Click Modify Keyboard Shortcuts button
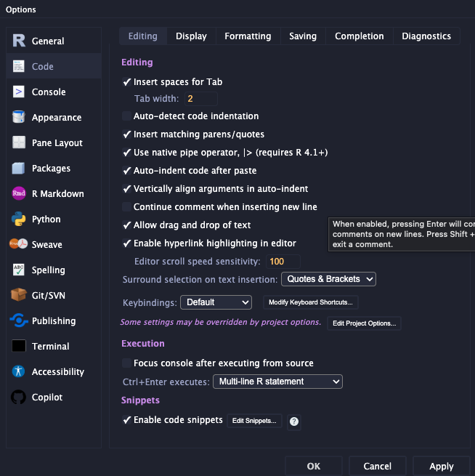475x476 pixels. point(310,302)
